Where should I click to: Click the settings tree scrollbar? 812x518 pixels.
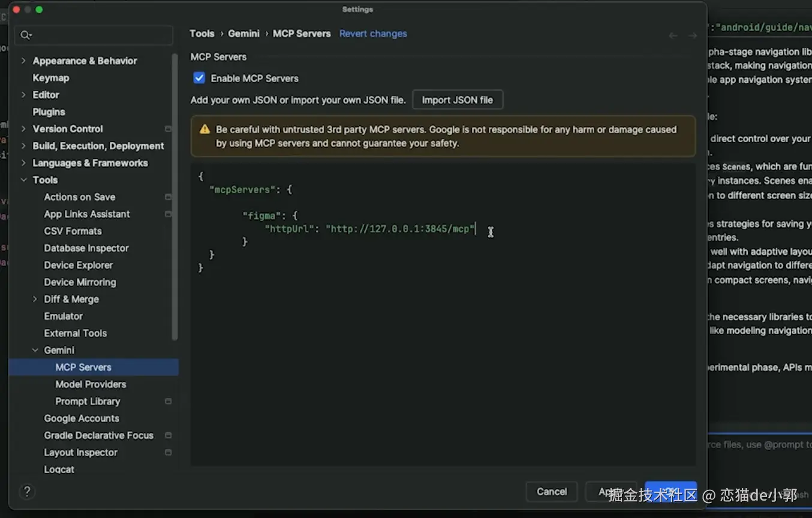[175, 197]
